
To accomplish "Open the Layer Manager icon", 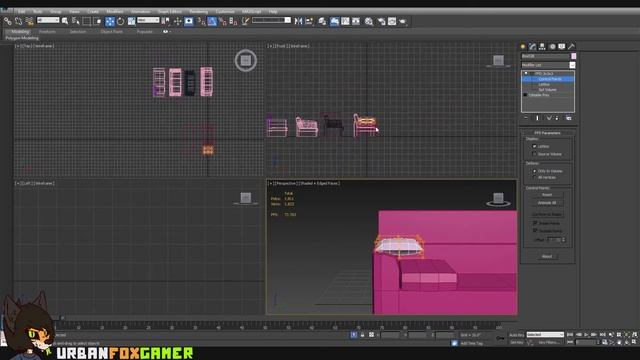I will pos(322,21).
